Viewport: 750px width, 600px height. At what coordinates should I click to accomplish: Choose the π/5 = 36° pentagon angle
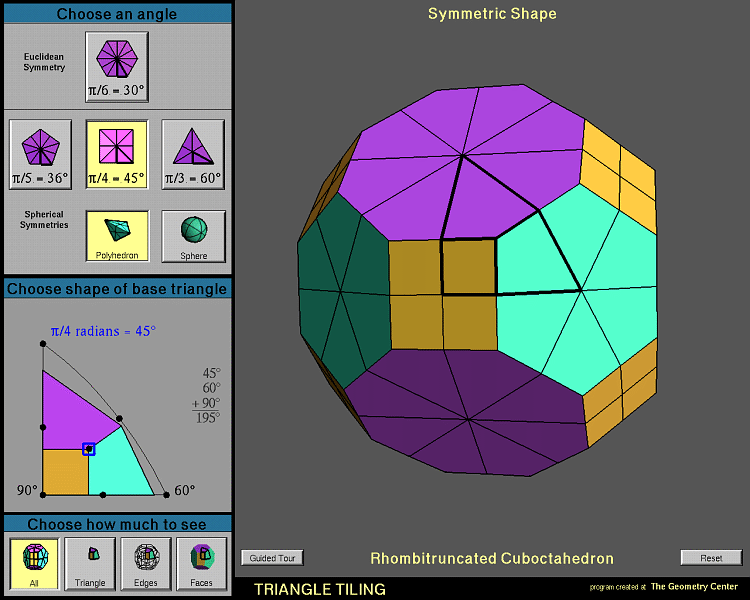tap(40, 155)
